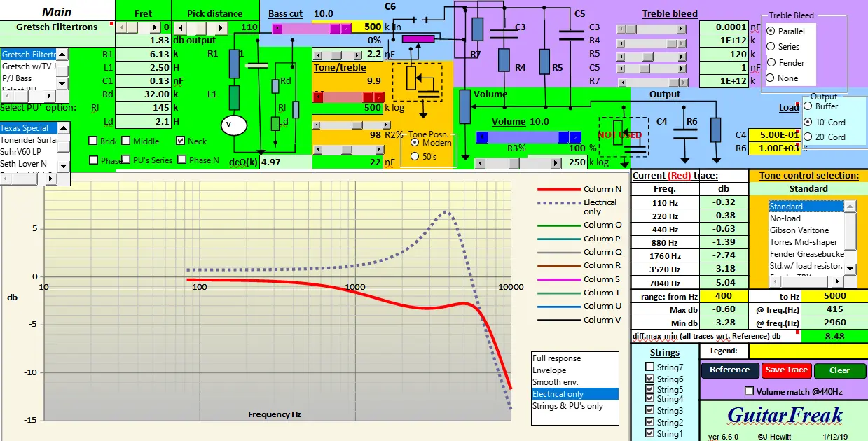Click the right arrow of the Fret scrollbar
Screen dimensions: 868x441
(x=156, y=27)
